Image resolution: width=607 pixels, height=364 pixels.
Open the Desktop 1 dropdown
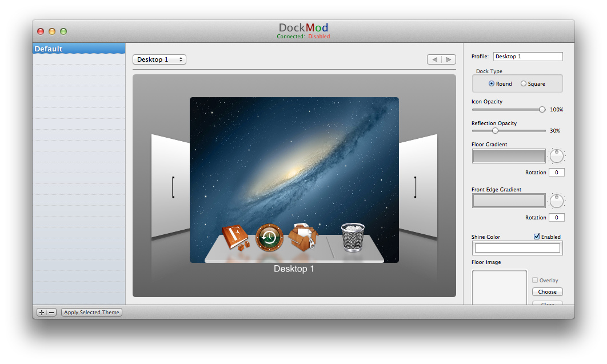(x=159, y=59)
